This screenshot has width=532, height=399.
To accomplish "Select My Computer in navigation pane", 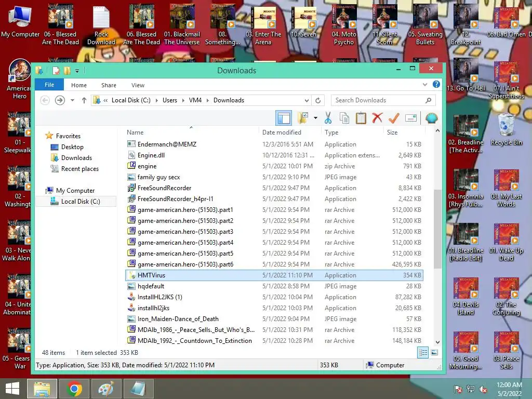I will 75,190.
